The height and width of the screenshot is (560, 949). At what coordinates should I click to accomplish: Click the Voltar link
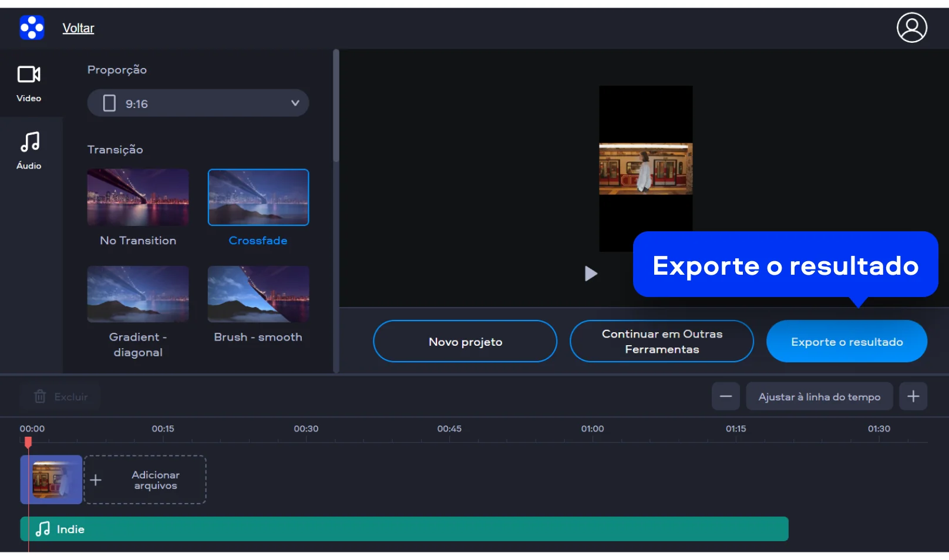click(78, 28)
